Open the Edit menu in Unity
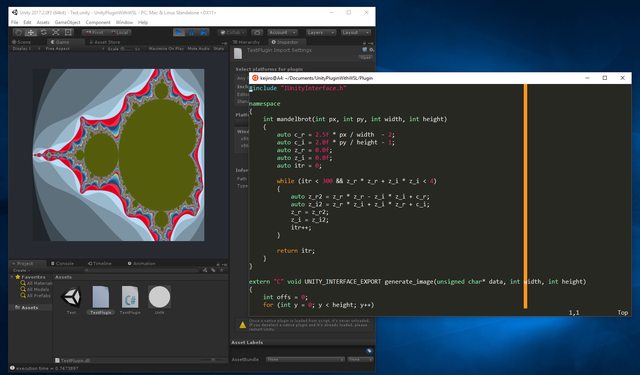Image resolution: width=640 pixels, height=375 pixels. tap(27, 22)
